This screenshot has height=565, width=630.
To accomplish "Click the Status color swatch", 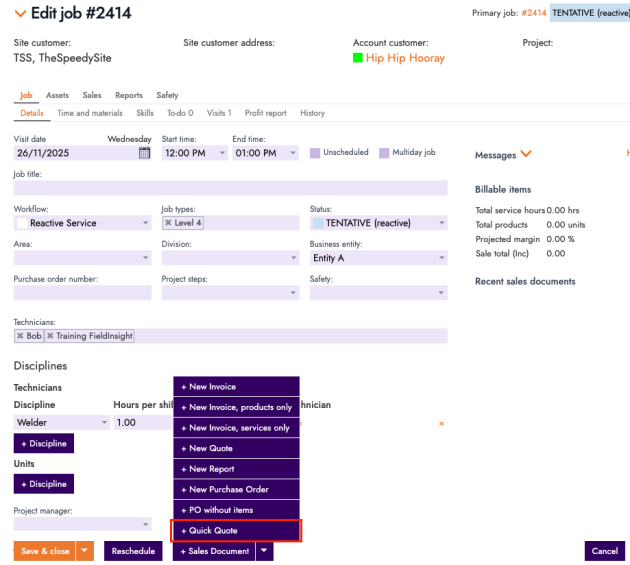I will [x=318, y=223].
